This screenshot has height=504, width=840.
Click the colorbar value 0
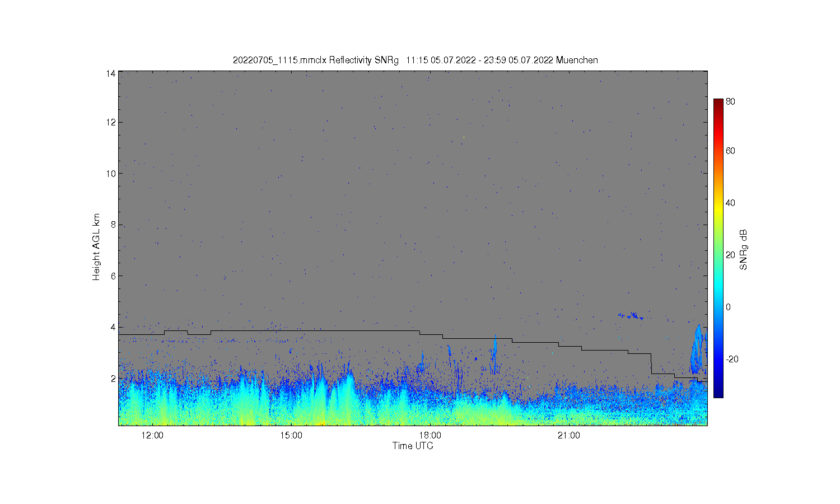(x=729, y=307)
